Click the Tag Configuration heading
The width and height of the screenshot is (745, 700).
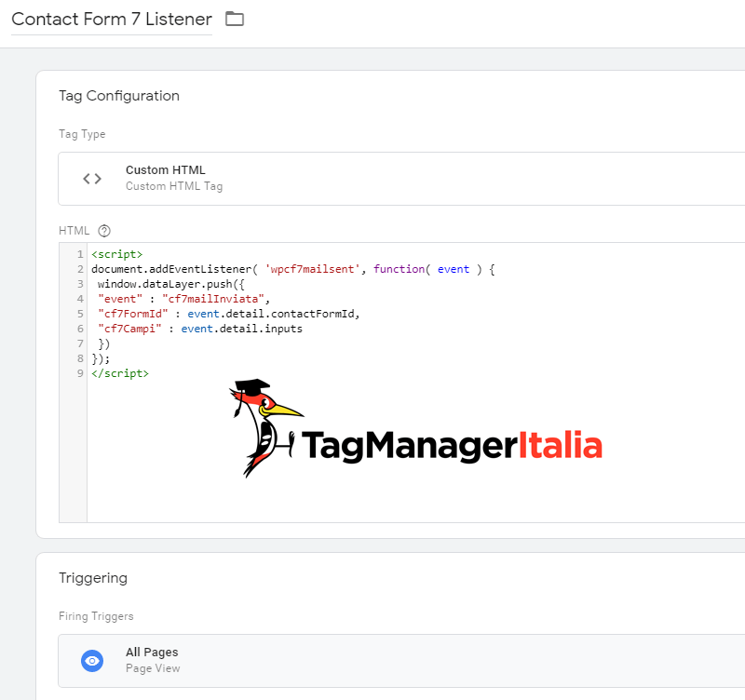pos(119,96)
